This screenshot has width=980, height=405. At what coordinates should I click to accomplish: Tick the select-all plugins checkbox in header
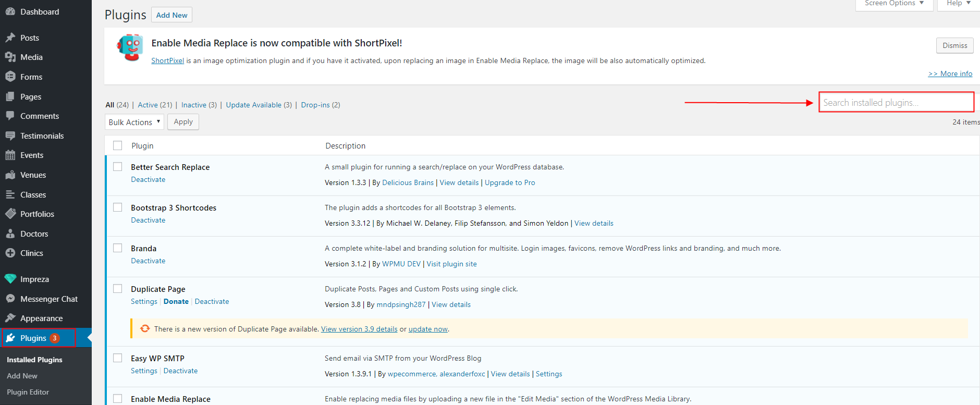click(118, 145)
